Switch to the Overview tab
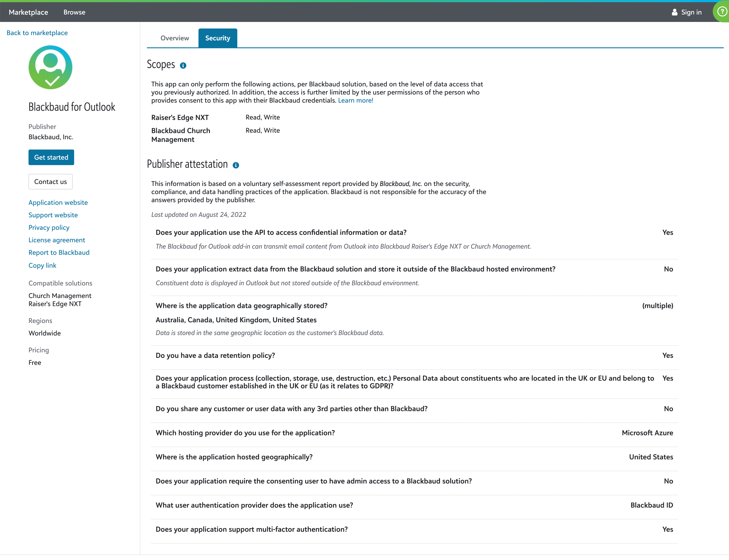 click(175, 38)
